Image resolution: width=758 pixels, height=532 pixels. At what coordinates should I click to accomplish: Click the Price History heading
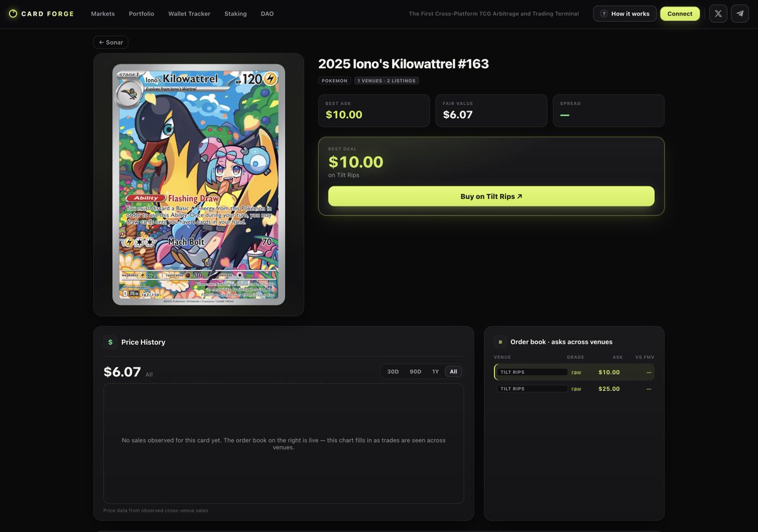coord(143,342)
